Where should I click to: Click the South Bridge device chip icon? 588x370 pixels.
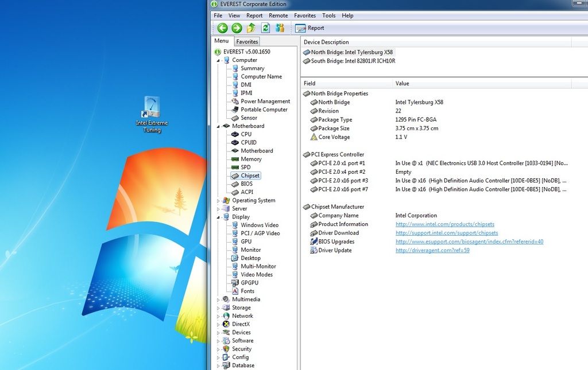click(x=307, y=61)
